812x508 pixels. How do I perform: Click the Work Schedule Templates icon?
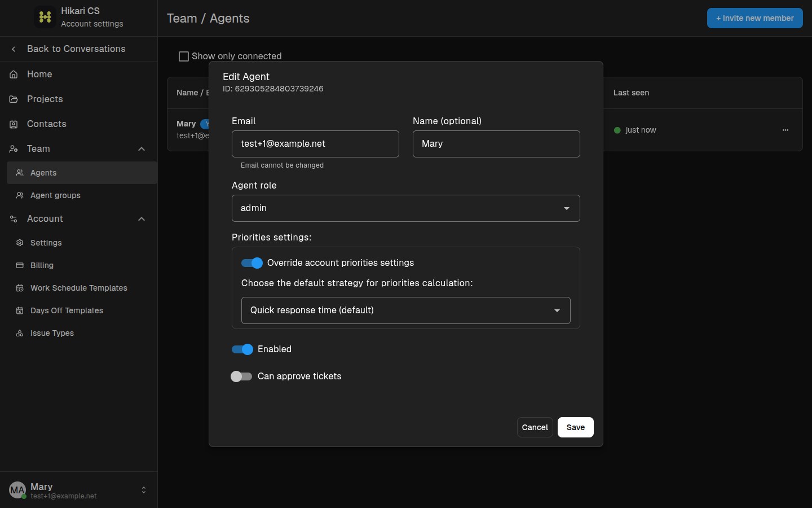pos(20,288)
